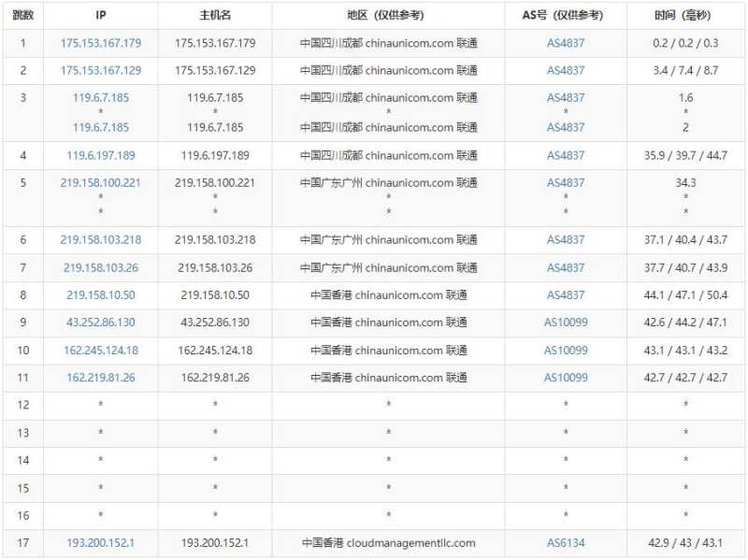Open the AS10099 link in hop 9

click(566, 323)
